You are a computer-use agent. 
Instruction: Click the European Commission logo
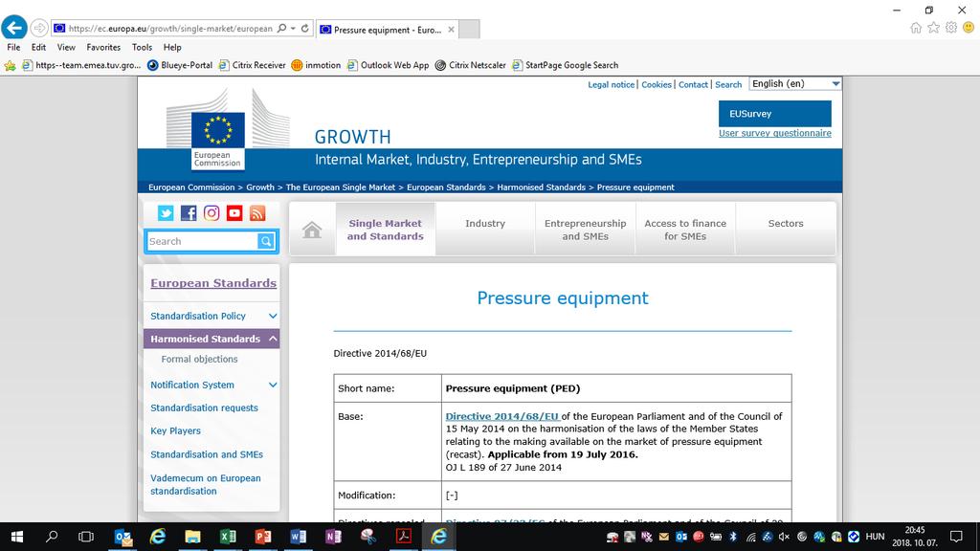[x=217, y=140]
